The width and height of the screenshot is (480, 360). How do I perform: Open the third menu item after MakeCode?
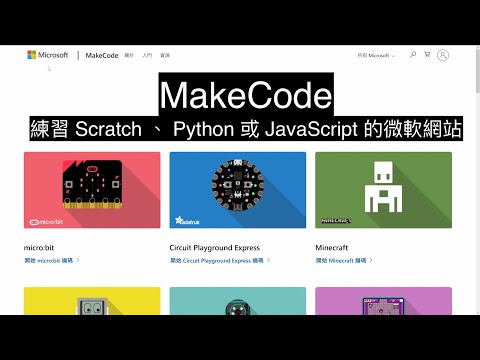165,55
